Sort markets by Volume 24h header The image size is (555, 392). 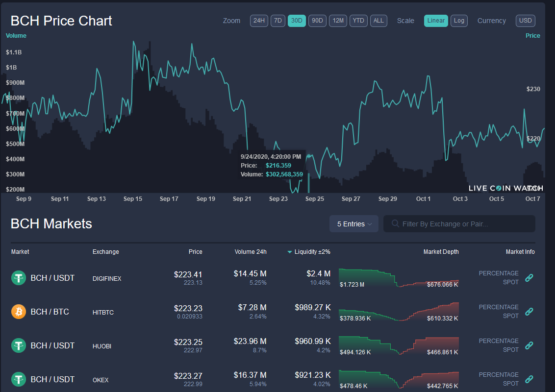point(250,251)
